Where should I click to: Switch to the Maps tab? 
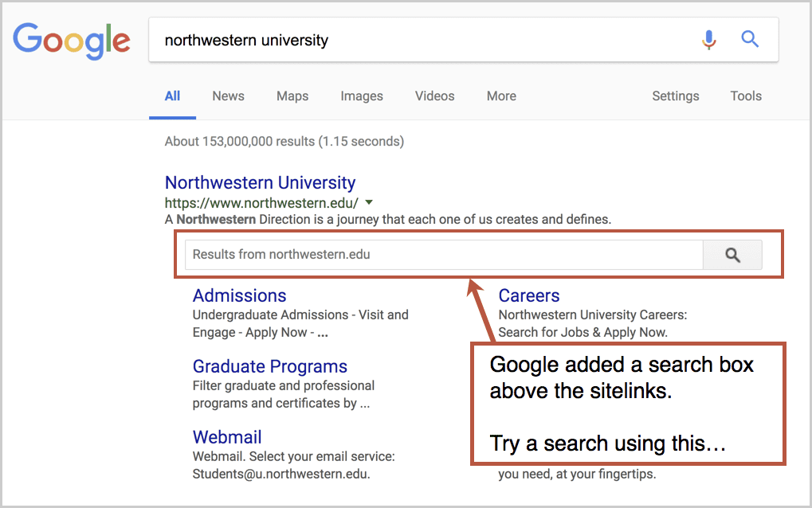coord(292,96)
